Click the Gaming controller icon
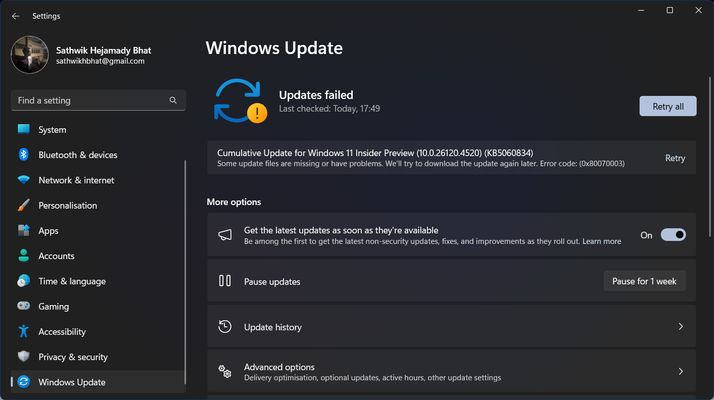The image size is (714, 400). point(24,306)
